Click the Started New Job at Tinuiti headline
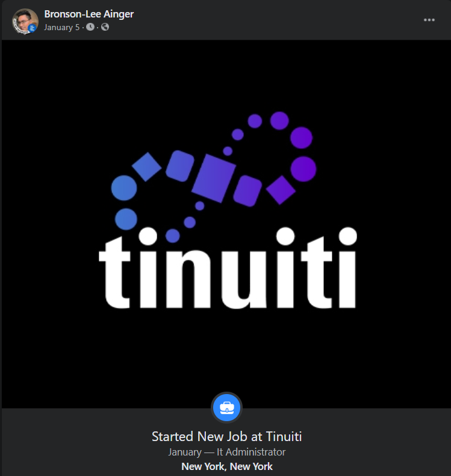Viewport: 451px width, 476px height. 226,437
